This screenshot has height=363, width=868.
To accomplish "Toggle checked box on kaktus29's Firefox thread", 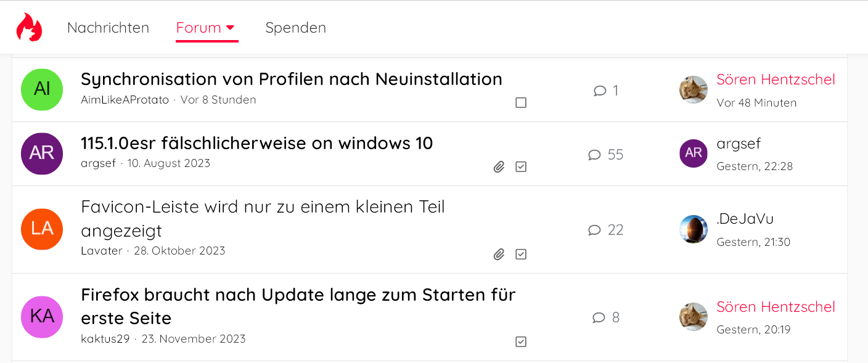I will (521, 342).
